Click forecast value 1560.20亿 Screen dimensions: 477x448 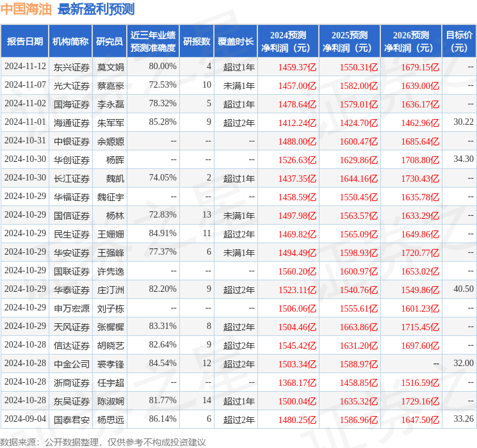[297, 271]
